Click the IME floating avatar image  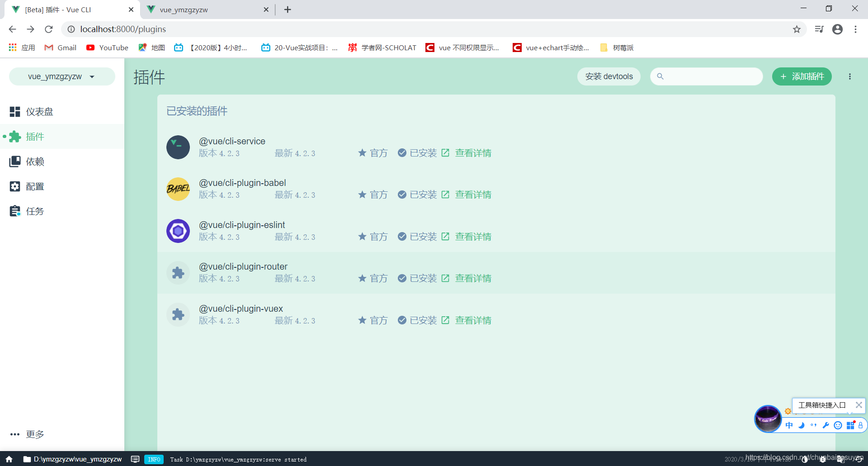pos(768,419)
